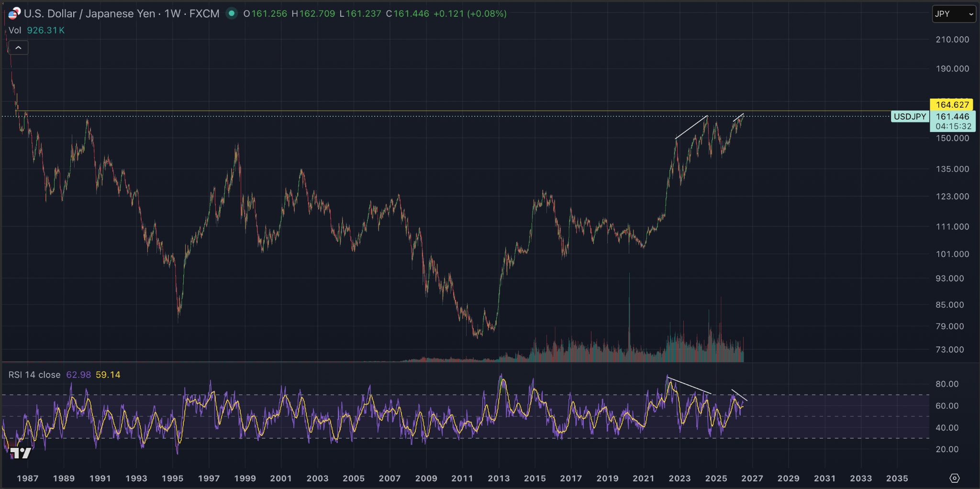Click the USD/JPY flag symbol icon
Image resolution: width=980 pixels, height=489 pixels.
coord(14,13)
